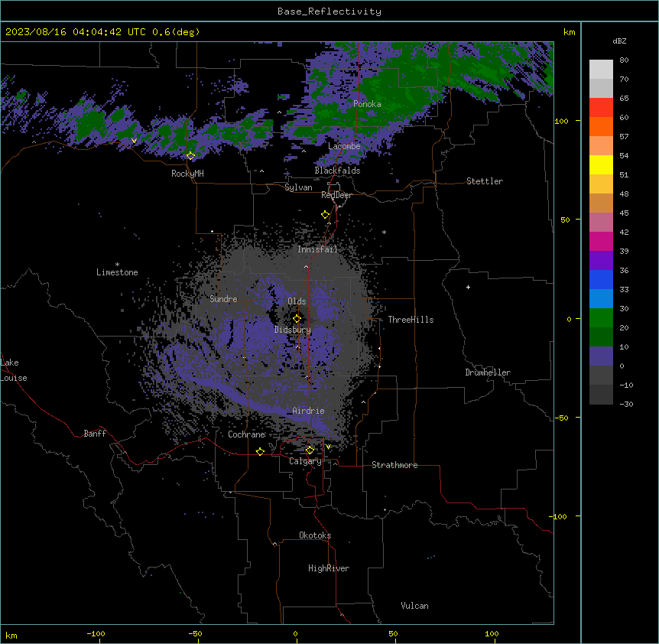This screenshot has width=659, height=644.
Task: Select the Lacombe label on the map
Action: coord(344,146)
